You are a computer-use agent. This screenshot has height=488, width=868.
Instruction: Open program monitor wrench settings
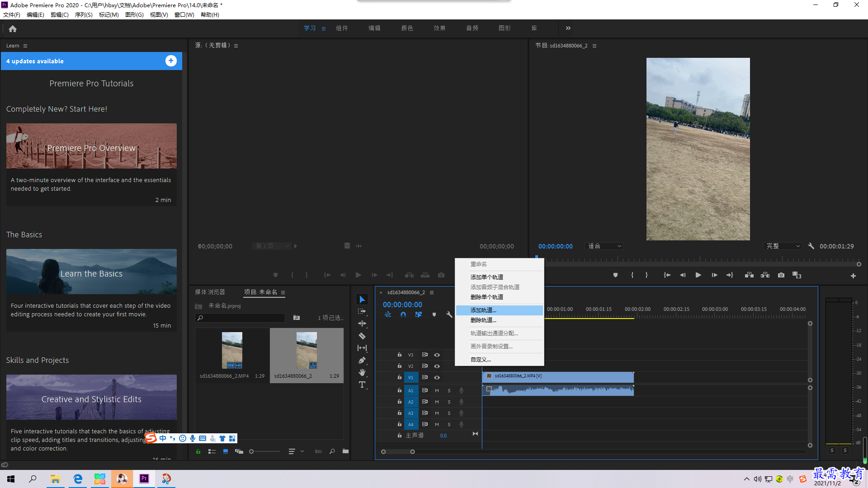[x=811, y=246]
